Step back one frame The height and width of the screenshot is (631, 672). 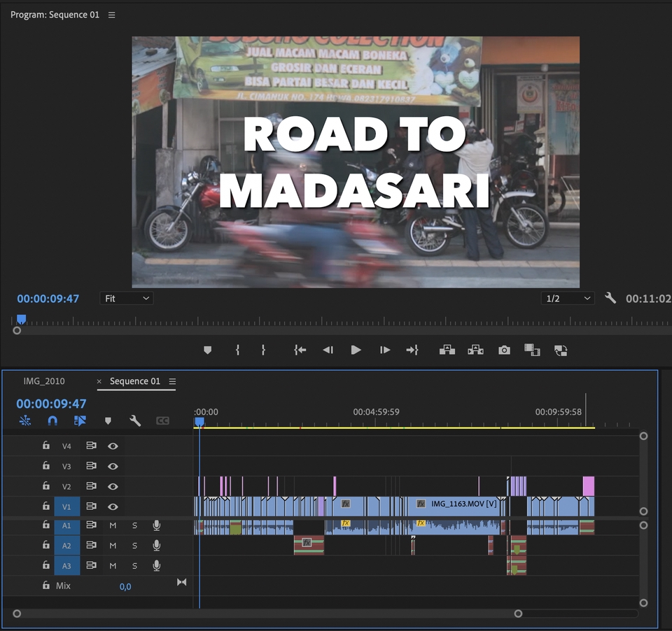328,350
